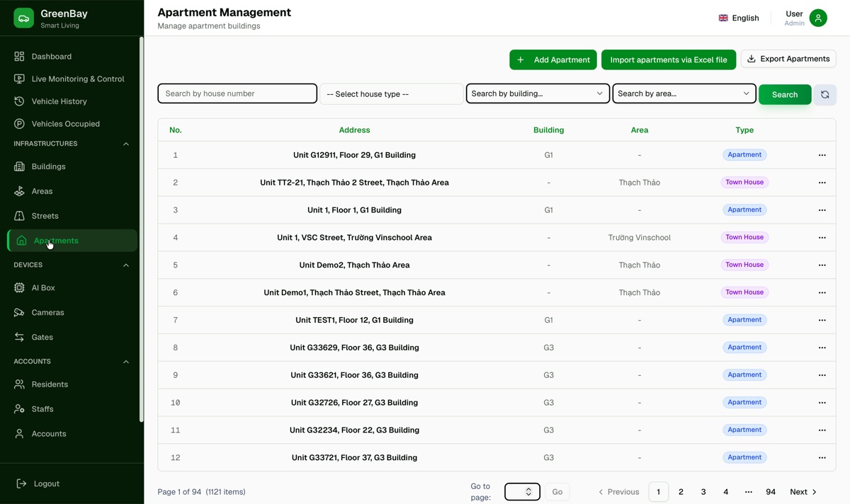Click the AI Box chip icon
The height and width of the screenshot is (504, 850).
click(x=19, y=288)
